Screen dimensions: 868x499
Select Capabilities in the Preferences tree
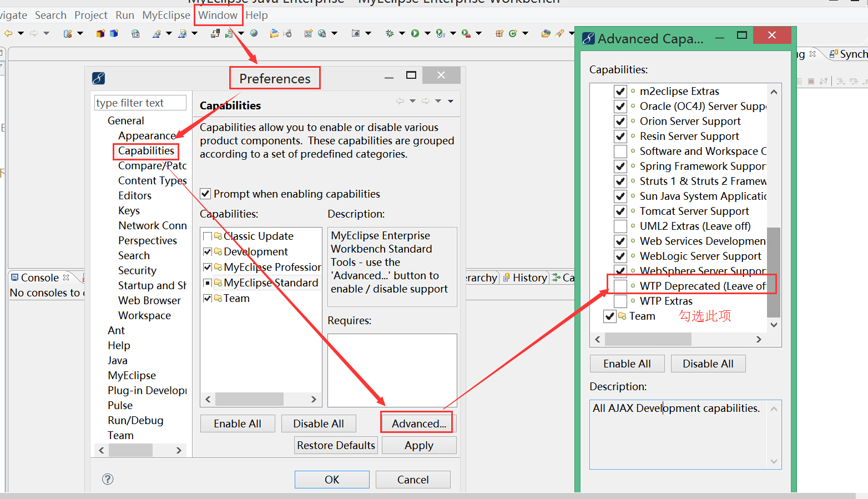click(x=146, y=150)
